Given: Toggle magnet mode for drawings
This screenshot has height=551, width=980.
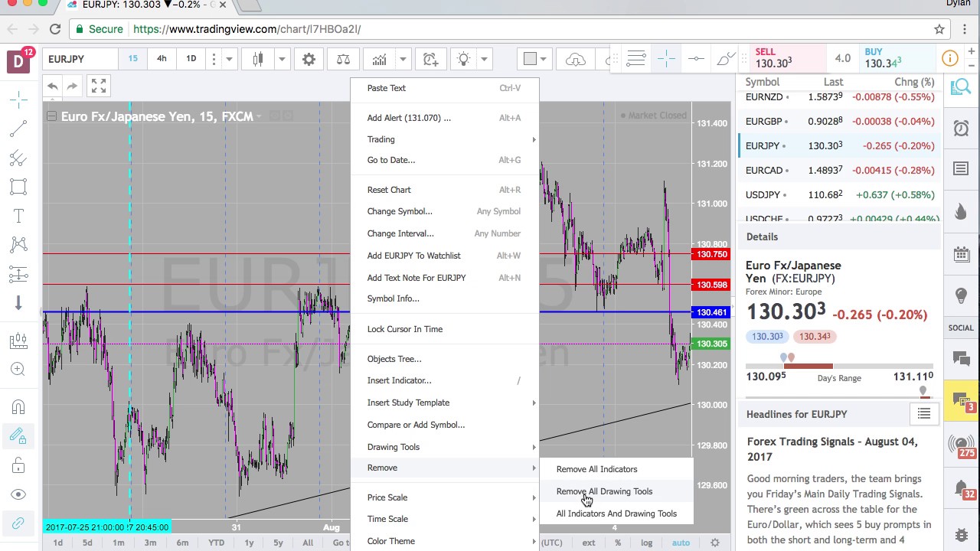Looking at the screenshot, I should (x=18, y=407).
